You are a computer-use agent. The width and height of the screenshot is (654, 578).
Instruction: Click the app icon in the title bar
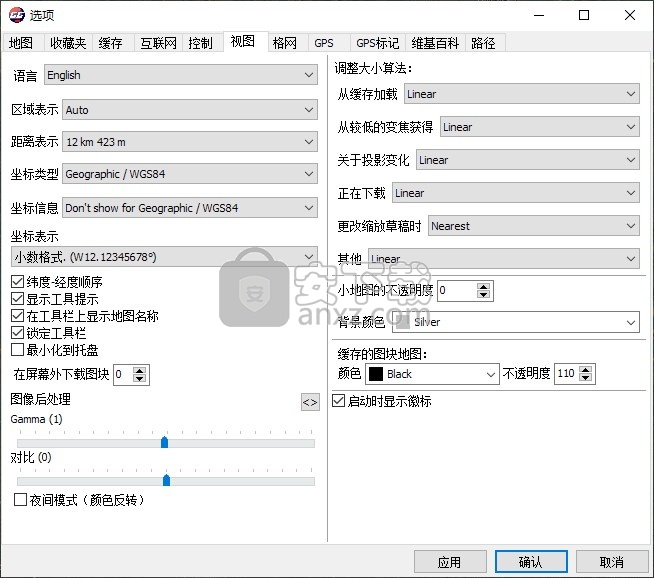click(x=15, y=15)
